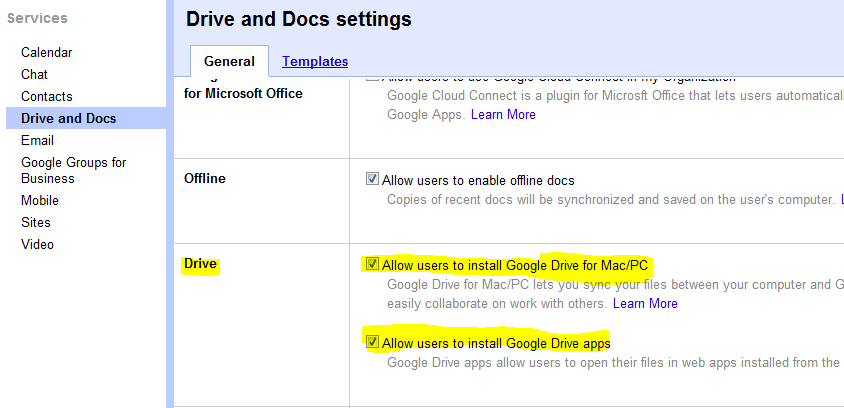Open the Video service settings
This screenshot has width=844, height=408.
37,244
